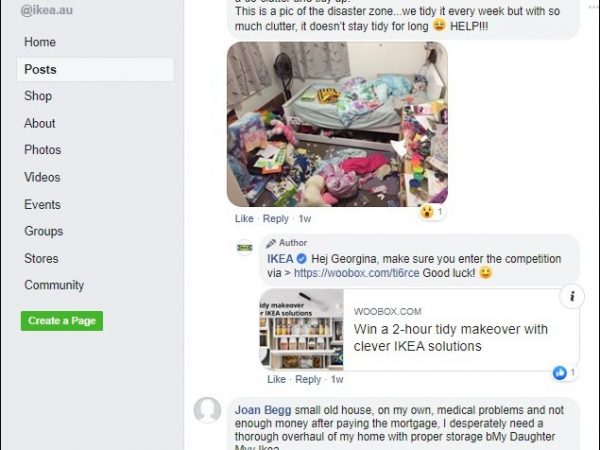Like Georgina's messy room comment
The height and width of the screenshot is (450, 600).
coord(244,218)
